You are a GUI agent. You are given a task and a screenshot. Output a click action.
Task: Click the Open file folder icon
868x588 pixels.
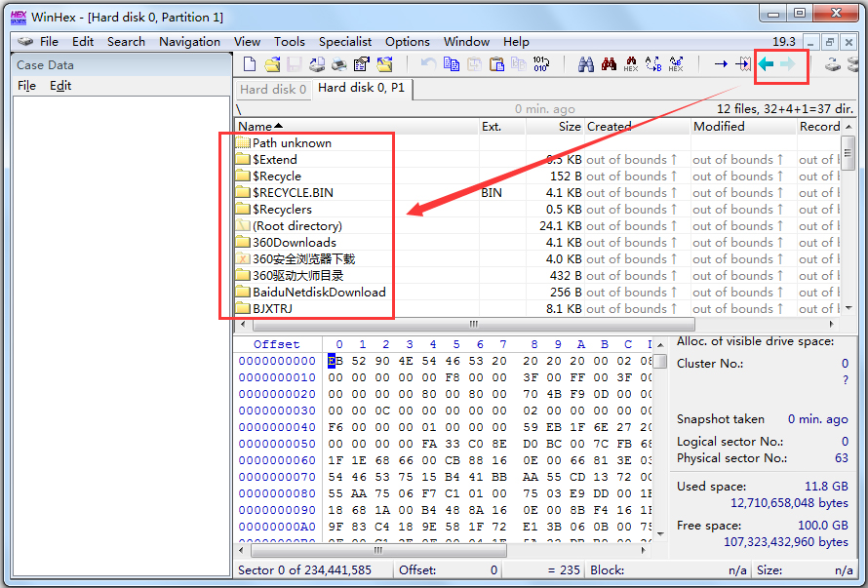click(x=272, y=65)
